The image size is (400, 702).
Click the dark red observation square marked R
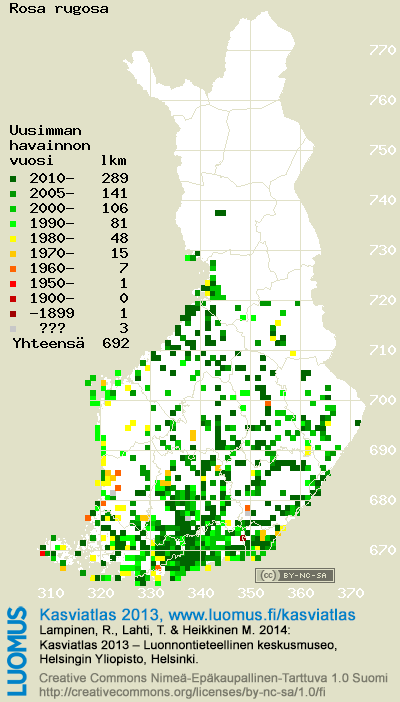point(243,538)
